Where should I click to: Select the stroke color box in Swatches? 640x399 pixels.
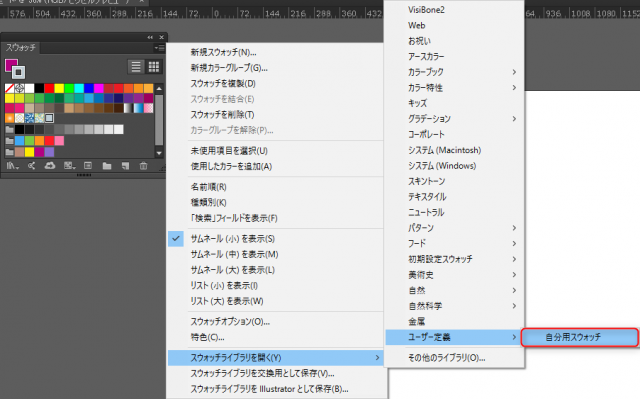click(x=18, y=72)
